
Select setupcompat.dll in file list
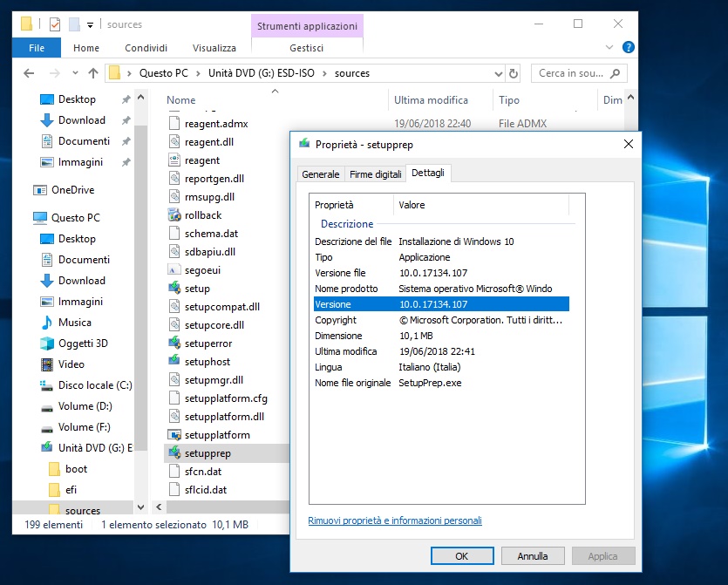tap(222, 307)
